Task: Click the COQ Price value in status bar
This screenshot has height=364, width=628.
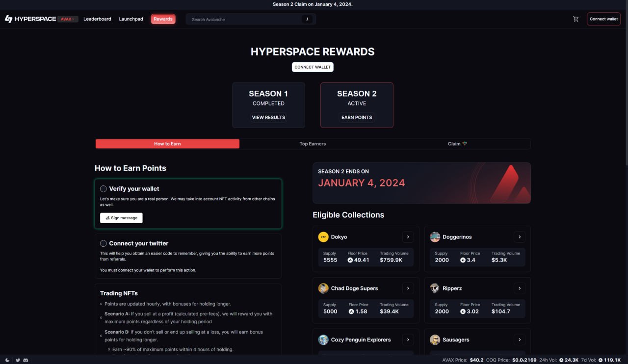Action: click(525, 360)
